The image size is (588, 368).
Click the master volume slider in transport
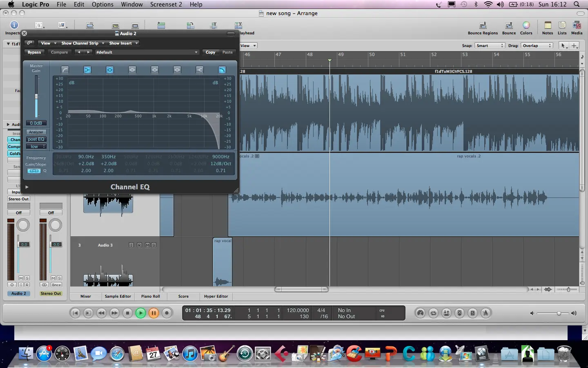553,313
